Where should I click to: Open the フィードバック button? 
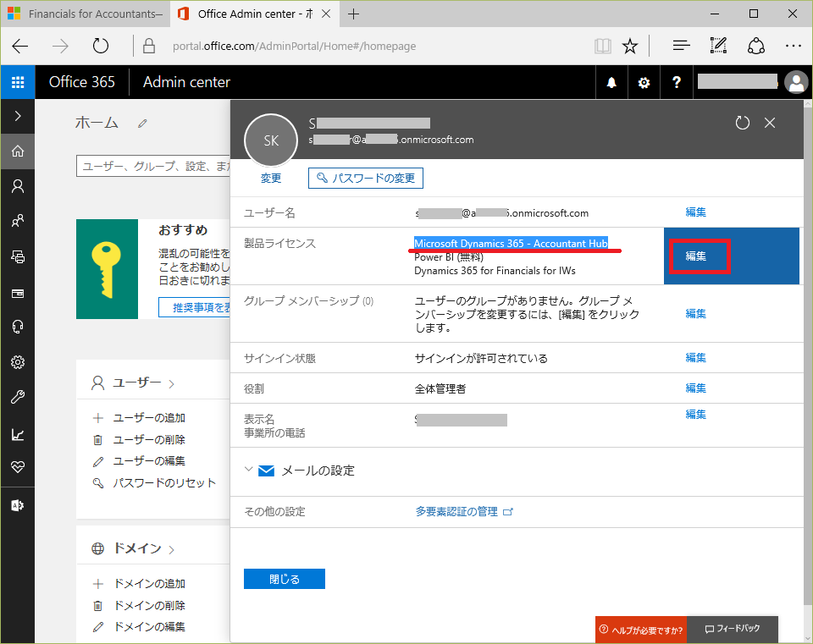click(733, 629)
